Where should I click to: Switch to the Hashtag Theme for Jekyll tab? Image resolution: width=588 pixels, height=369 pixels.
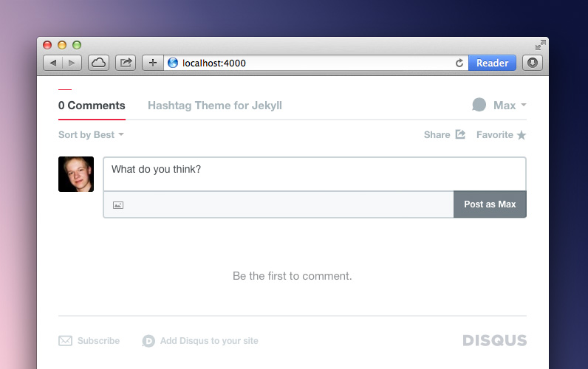[x=215, y=106]
